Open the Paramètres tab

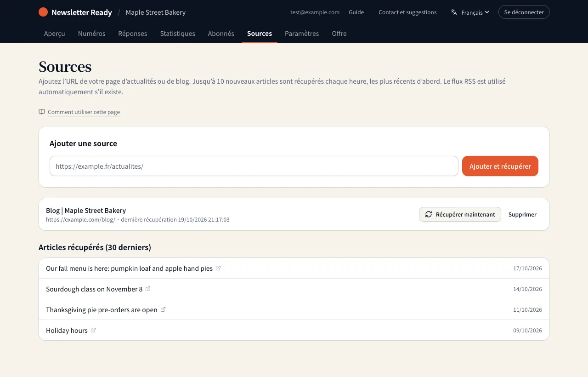click(302, 34)
